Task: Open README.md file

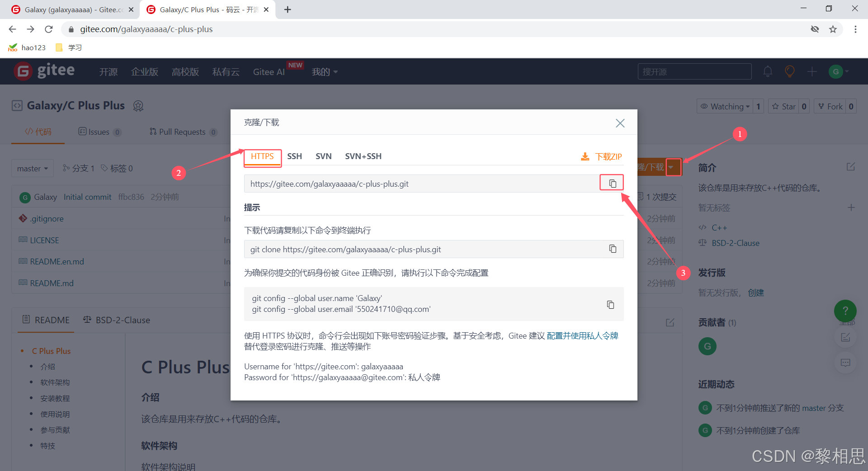Action: point(52,283)
